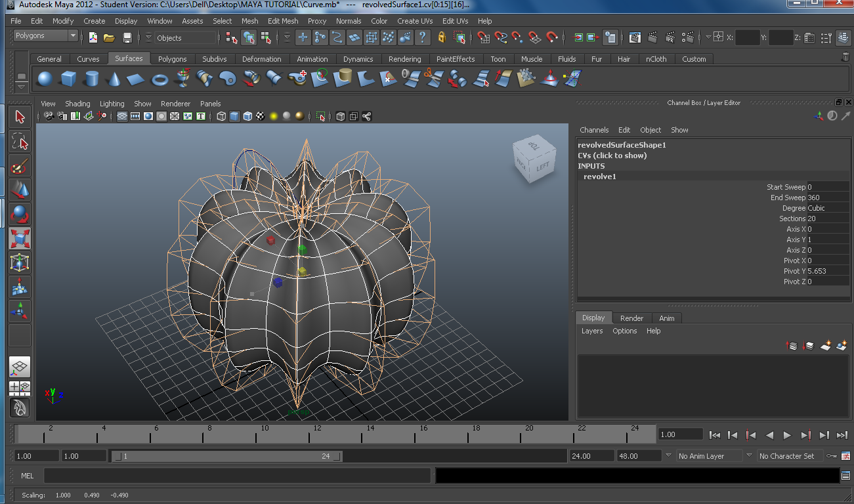The height and width of the screenshot is (504, 854).
Task: Click the Sections value 20 field
Action: (x=828, y=219)
